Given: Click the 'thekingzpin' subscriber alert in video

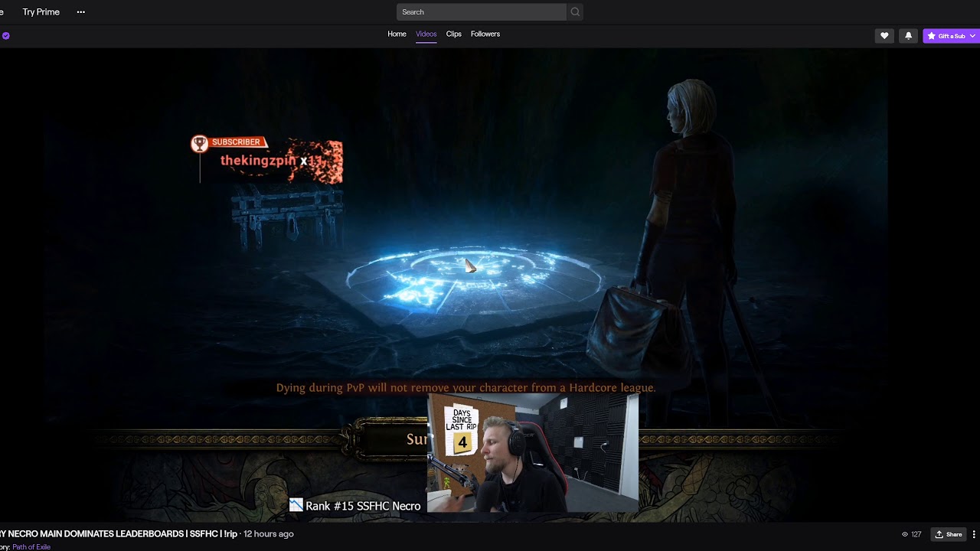Looking at the screenshot, I should click(x=266, y=160).
